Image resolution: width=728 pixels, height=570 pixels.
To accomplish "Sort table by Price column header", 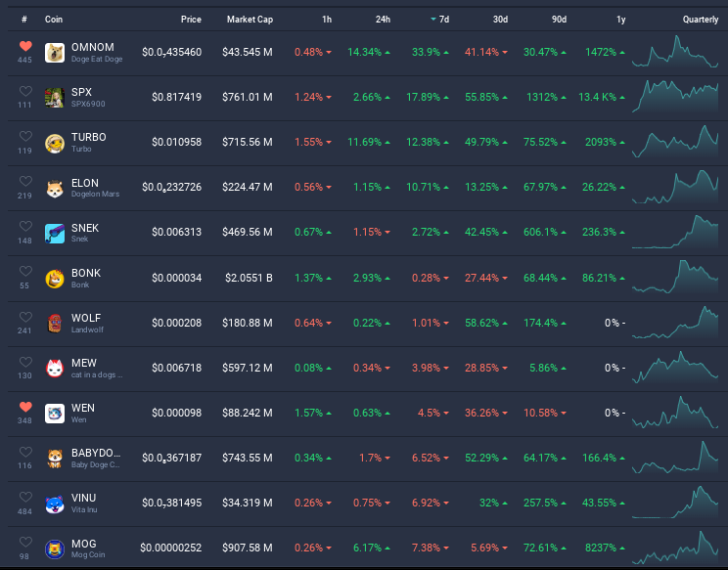I will click(x=191, y=19).
